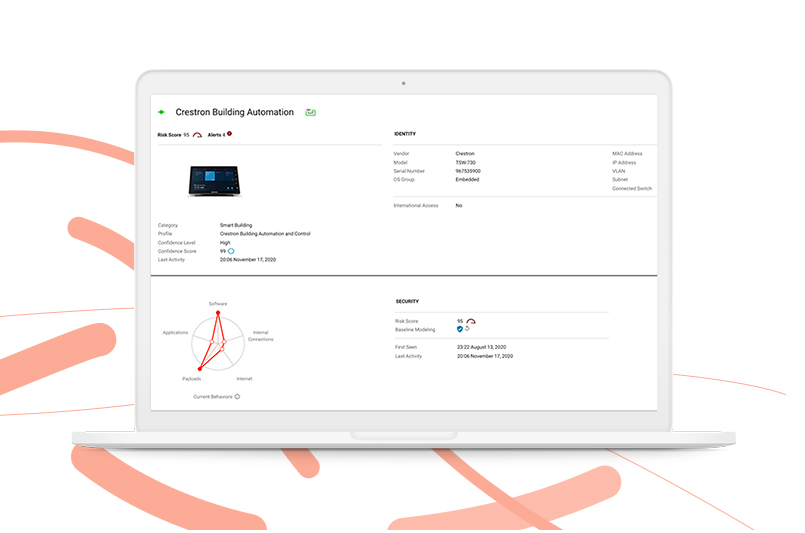Select the Payloads axis label on radar chart

pos(192,379)
